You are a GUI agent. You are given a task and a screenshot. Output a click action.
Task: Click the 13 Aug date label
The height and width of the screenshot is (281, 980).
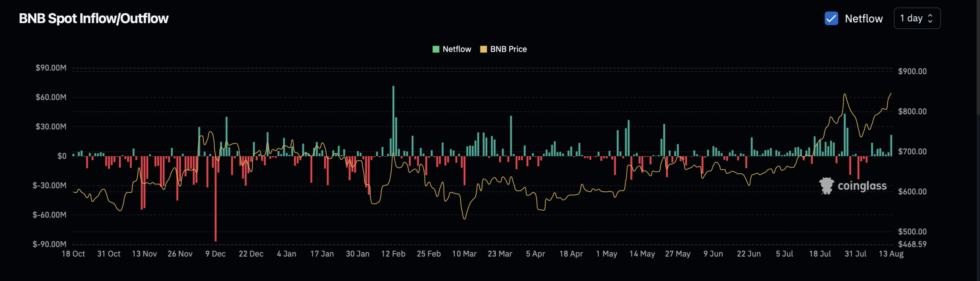[891, 254]
